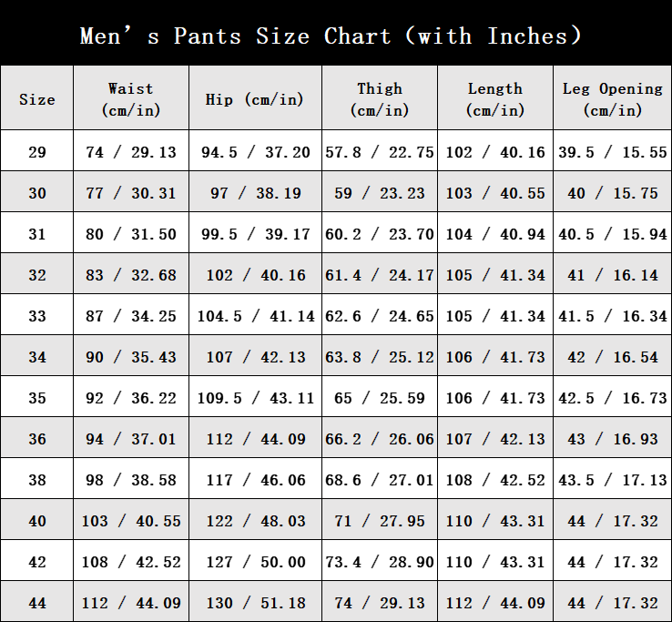Image resolution: width=672 pixels, height=622 pixels.
Task: Select hip value 127 / 50.00
Action: [255, 562]
